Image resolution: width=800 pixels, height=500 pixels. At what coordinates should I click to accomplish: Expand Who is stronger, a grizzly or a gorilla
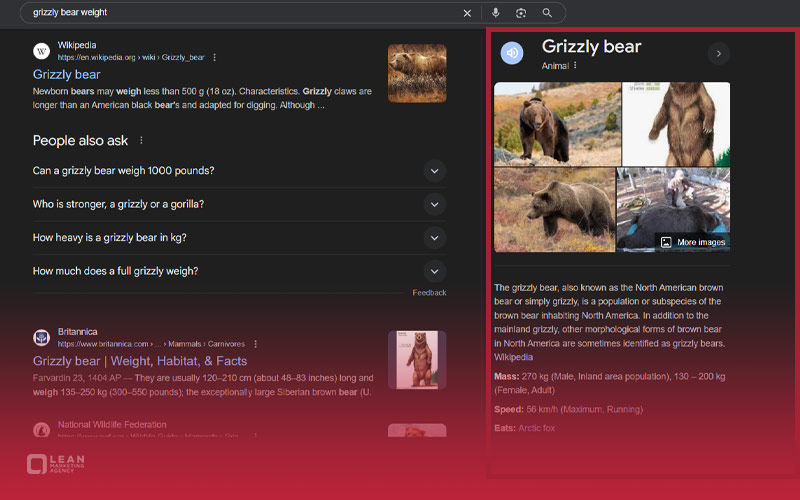[x=239, y=205]
